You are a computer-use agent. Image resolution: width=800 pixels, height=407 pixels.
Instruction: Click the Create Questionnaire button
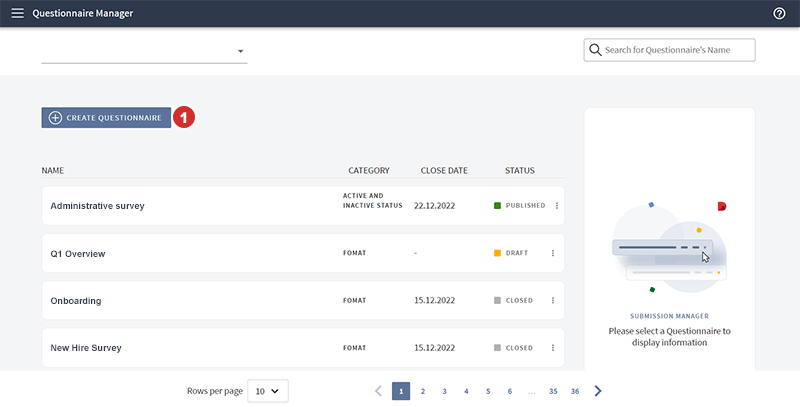pos(106,117)
